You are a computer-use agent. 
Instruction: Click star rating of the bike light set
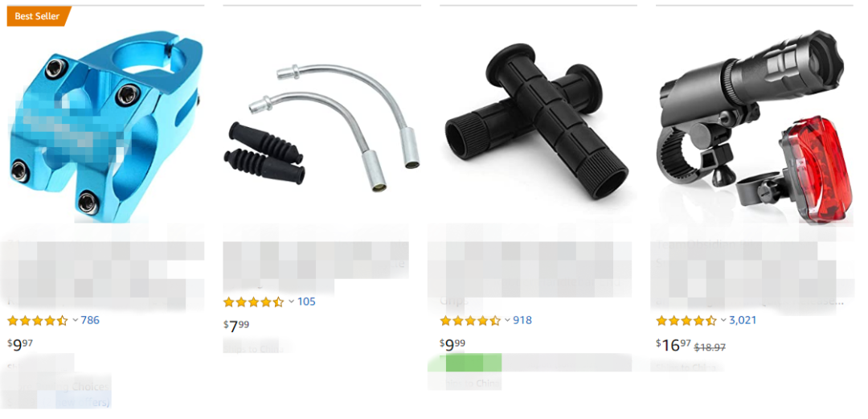[x=686, y=320]
